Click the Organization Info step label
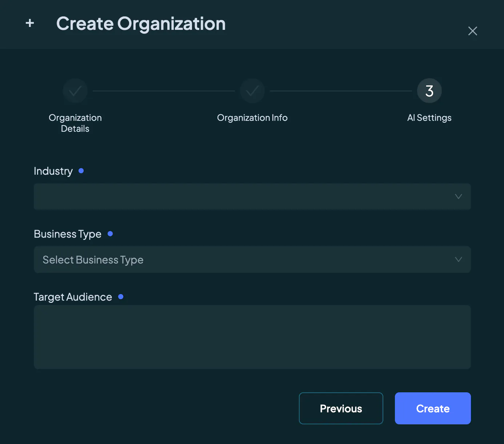504x444 pixels. [252, 118]
